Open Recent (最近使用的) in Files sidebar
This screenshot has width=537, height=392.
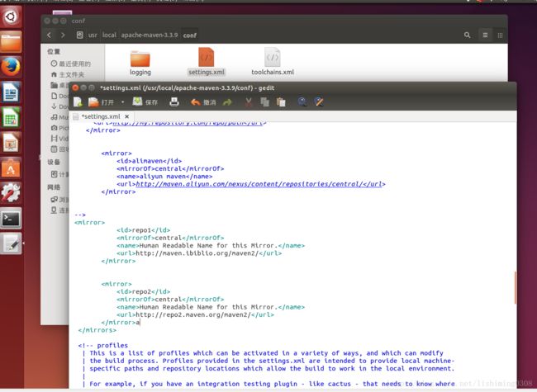coord(71,64)
